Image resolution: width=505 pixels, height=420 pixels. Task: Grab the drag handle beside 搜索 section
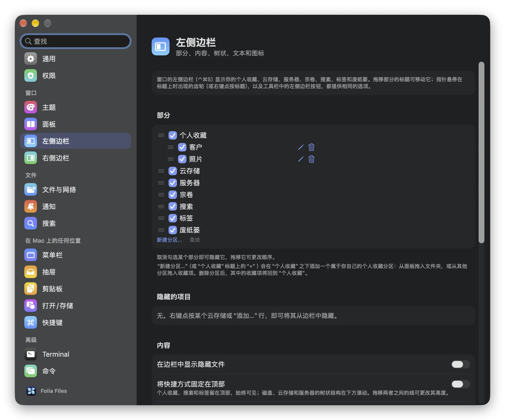coord(161,207)
